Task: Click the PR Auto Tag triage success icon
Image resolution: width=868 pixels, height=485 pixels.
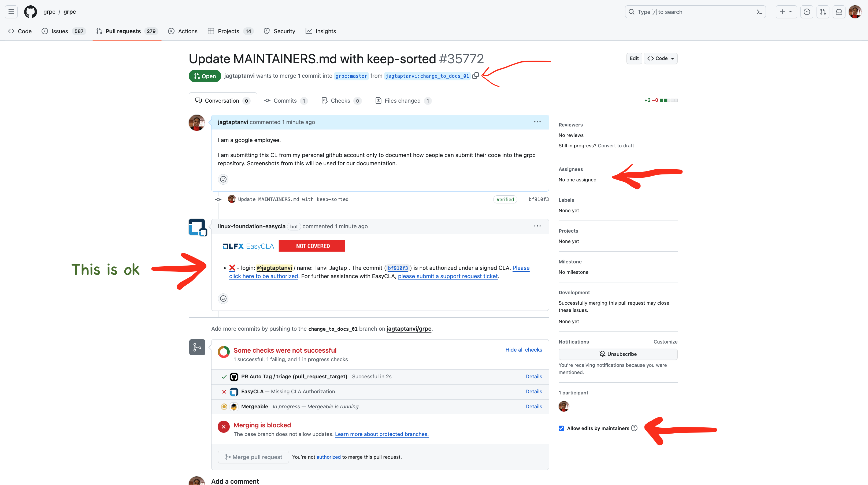Action: (224, 376)
